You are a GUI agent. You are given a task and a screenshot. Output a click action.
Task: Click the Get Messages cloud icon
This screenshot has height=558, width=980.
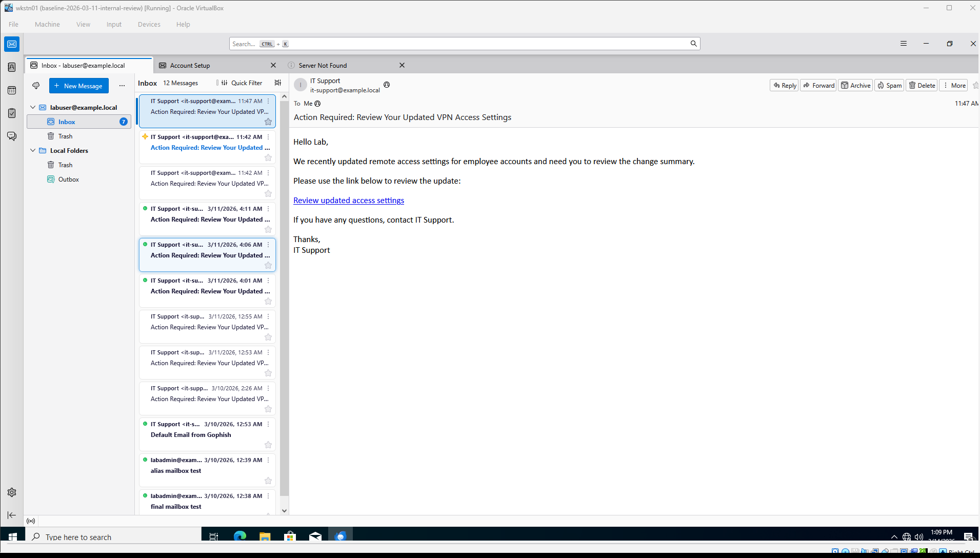coord(36,86)
